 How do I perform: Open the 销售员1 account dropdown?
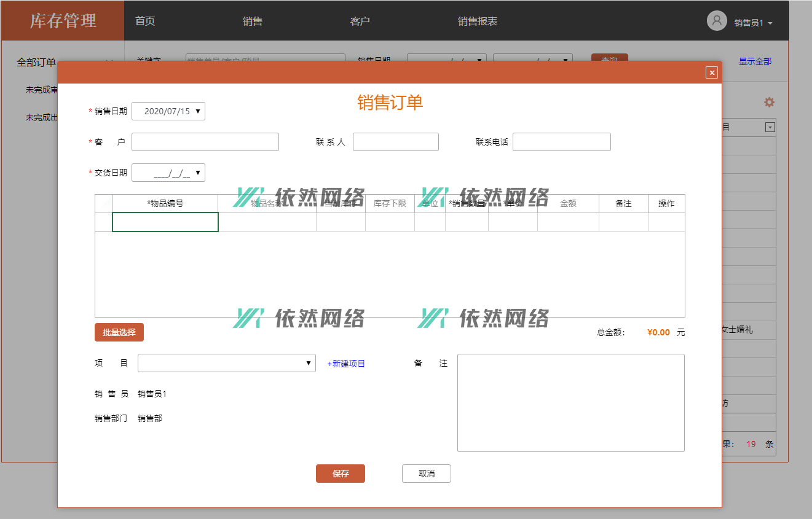(x=753, y=23)
